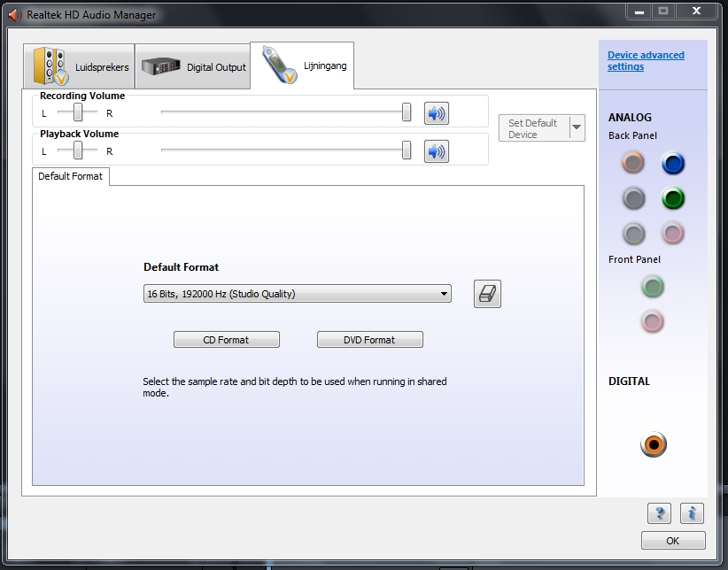Click the green back panel audio jack
Screen dimensions: 728x570
pos(674,198)
